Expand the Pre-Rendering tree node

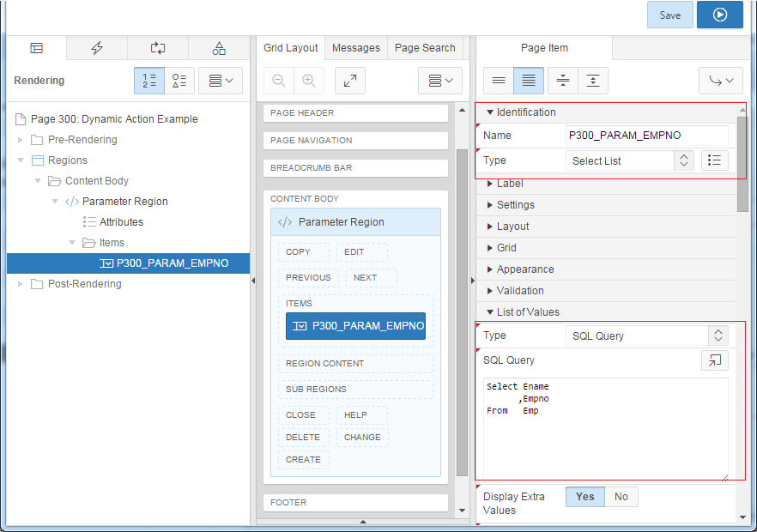(21, 140)
